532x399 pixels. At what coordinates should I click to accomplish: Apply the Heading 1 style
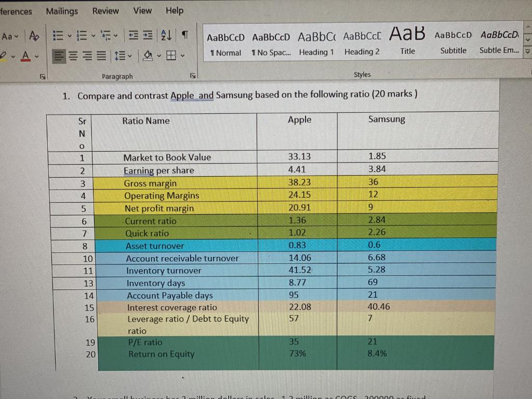pos(316,44)
